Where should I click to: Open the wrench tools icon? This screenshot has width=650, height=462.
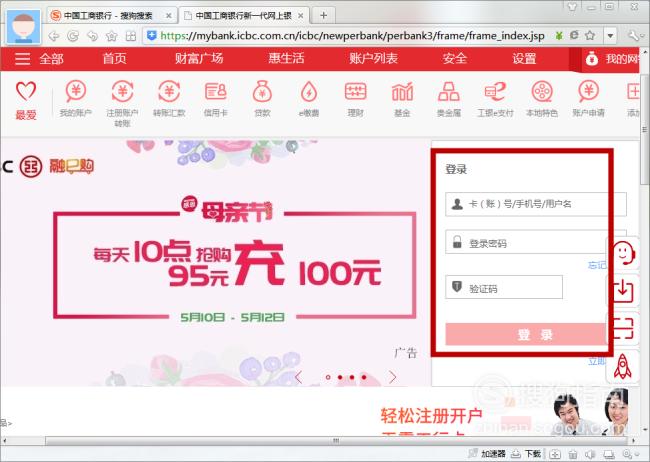point(634,36)
